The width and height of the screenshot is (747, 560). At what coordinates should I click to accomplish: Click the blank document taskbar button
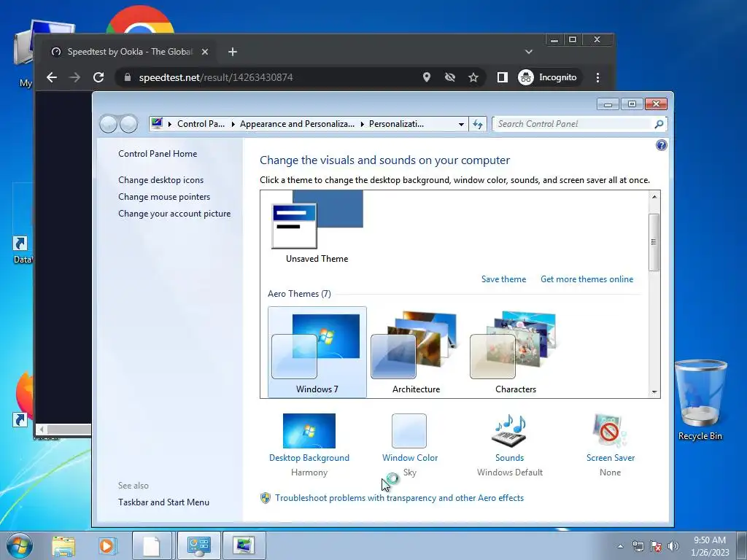coord(152,545)
